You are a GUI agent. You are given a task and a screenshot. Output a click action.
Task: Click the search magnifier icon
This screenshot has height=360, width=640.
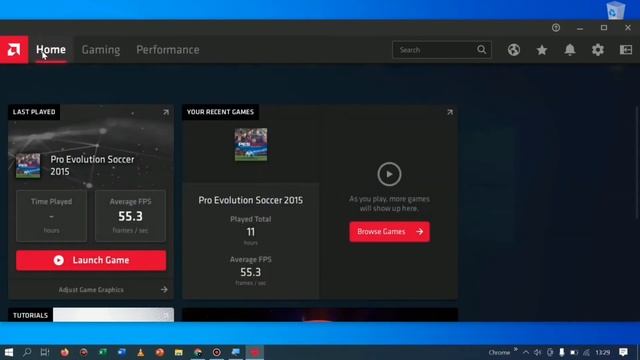[482, 50]
